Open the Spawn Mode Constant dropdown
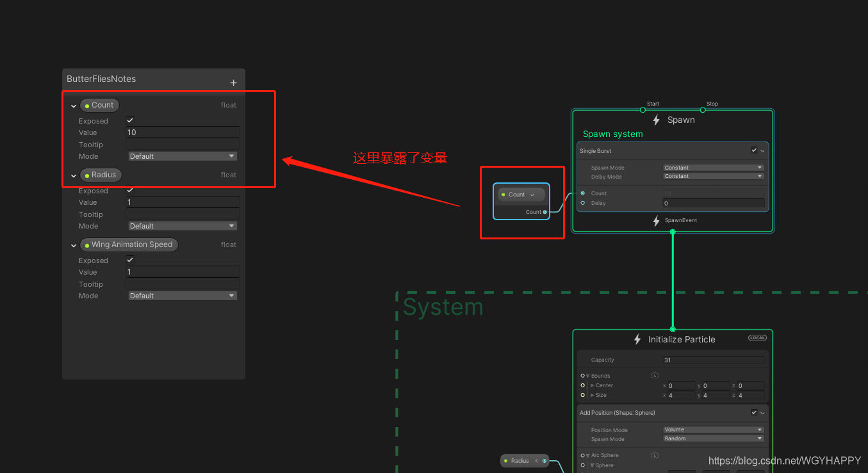Screen dimensions: 868x473 pos(714,168)
